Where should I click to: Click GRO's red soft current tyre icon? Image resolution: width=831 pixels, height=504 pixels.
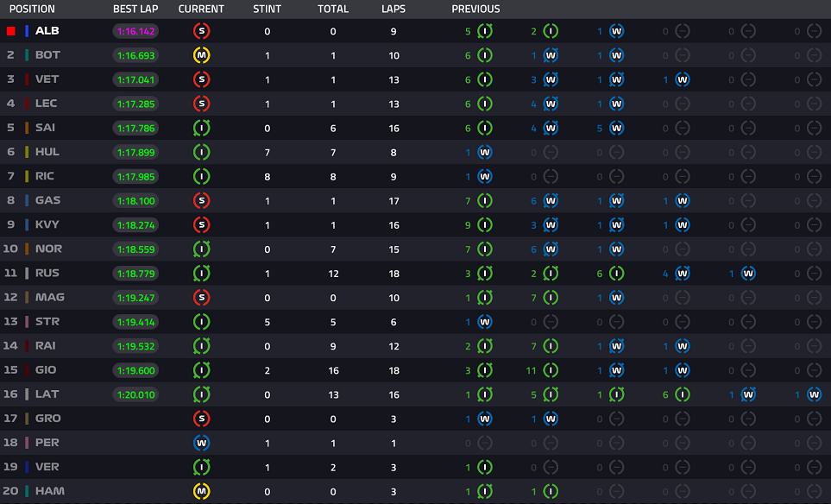(201, 419)
